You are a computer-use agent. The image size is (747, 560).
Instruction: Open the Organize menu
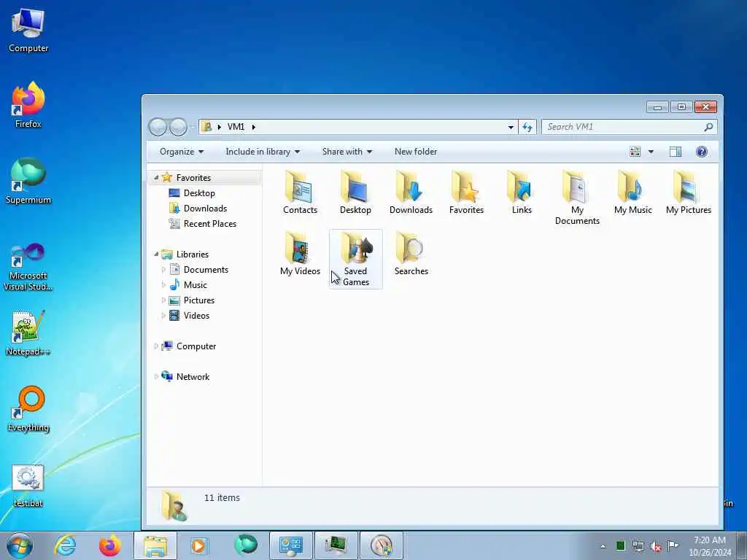pos(182,152)
